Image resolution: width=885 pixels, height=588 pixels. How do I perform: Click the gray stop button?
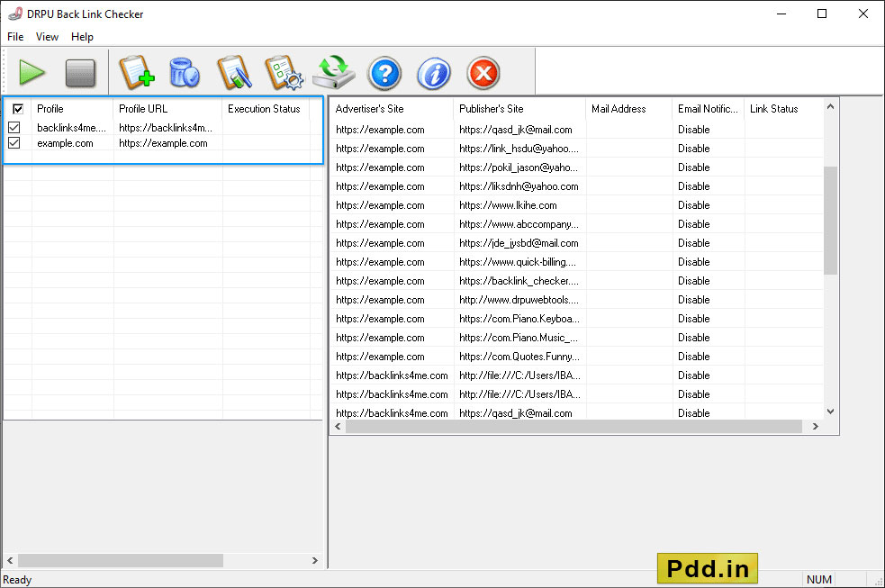coord(80,73)
